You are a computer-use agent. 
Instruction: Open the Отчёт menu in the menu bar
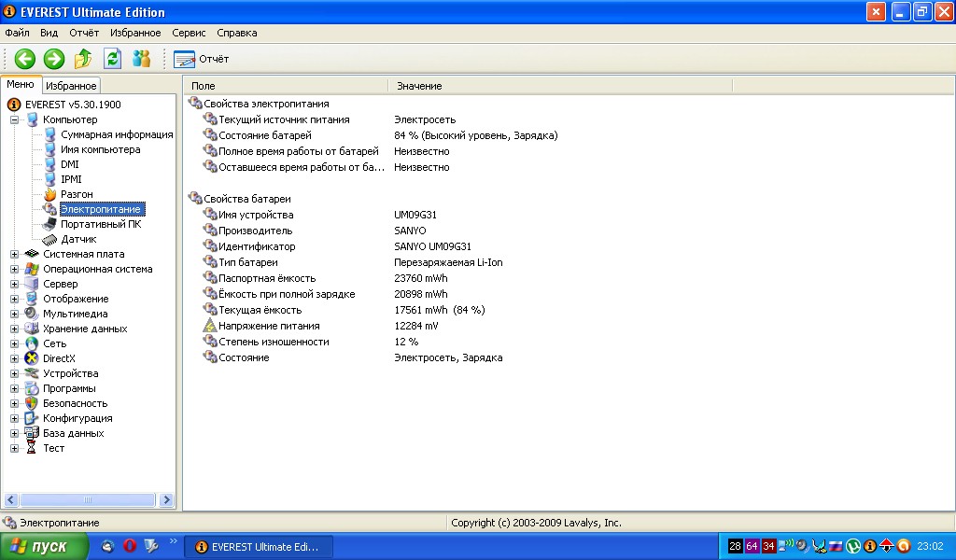(84, 33)
